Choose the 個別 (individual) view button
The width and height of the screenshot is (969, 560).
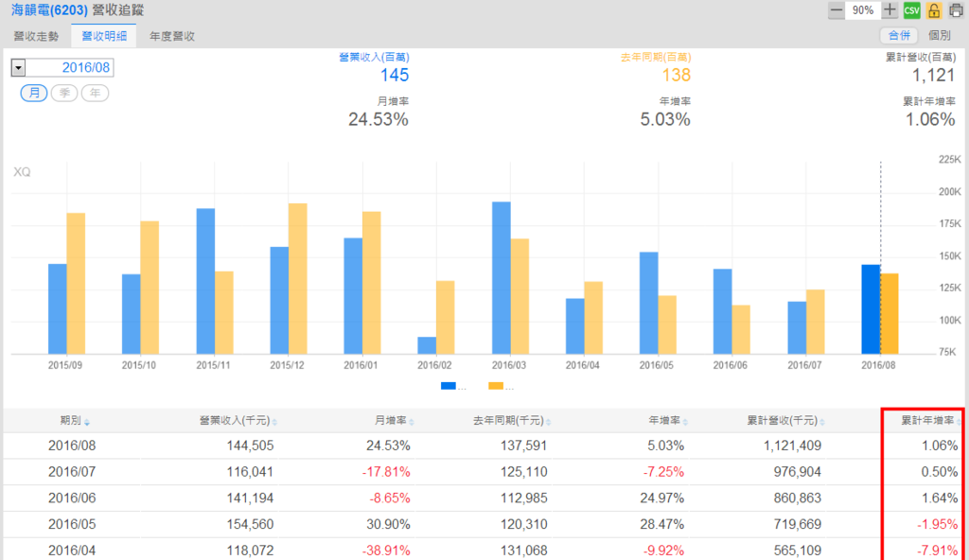pyautogui.click(x=940, y=35)
